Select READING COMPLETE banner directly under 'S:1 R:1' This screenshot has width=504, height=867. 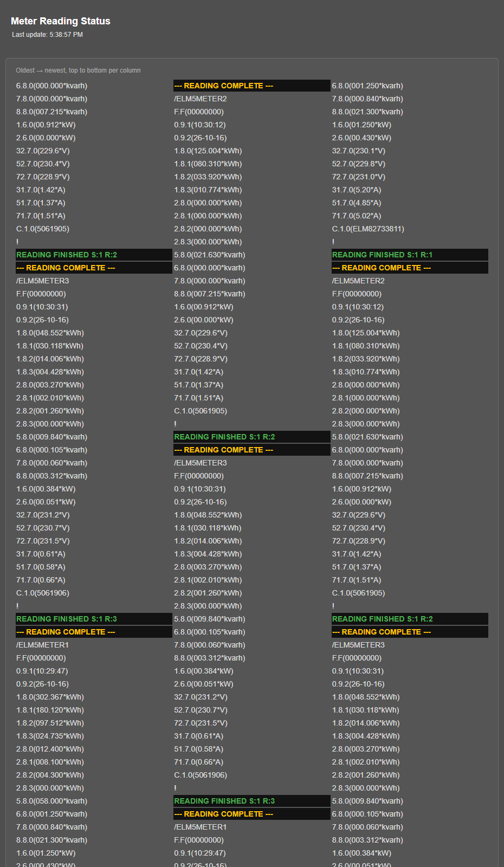click(x=410, y=268)
